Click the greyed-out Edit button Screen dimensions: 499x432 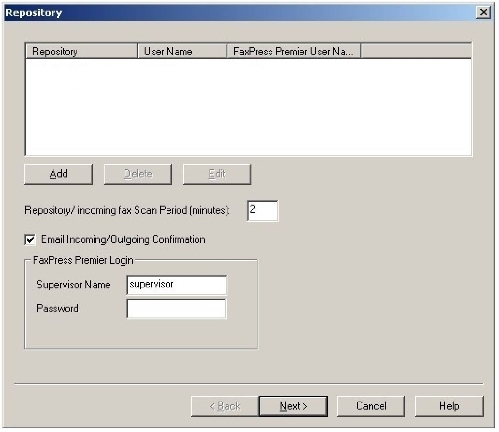coord(217,174)
